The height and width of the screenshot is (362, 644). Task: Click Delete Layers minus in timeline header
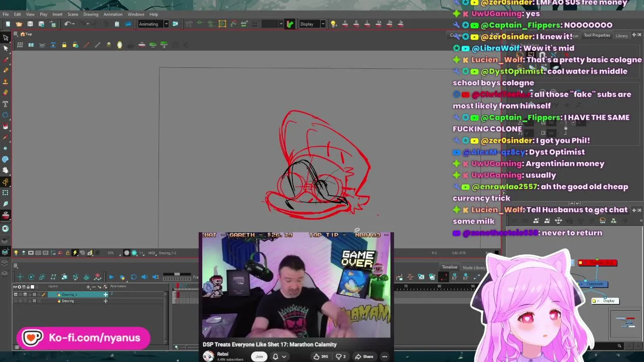click(x=94, y=287)
